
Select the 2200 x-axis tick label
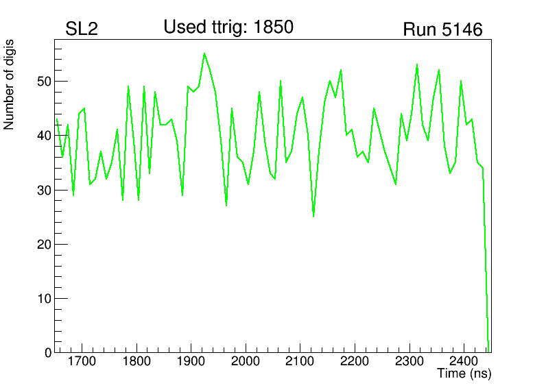pyautogui.click(x=355, y=361)
